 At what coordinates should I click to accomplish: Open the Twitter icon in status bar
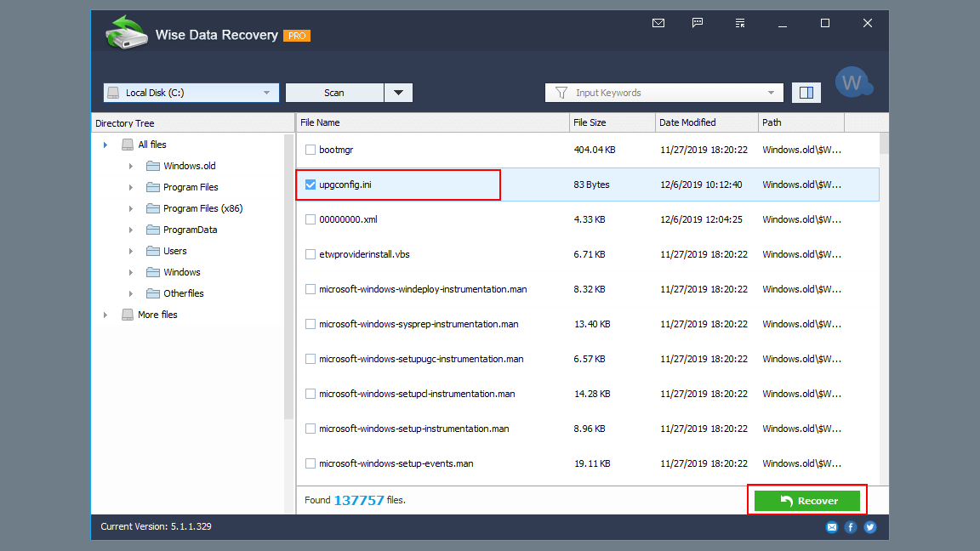click(x=870, y=527)
